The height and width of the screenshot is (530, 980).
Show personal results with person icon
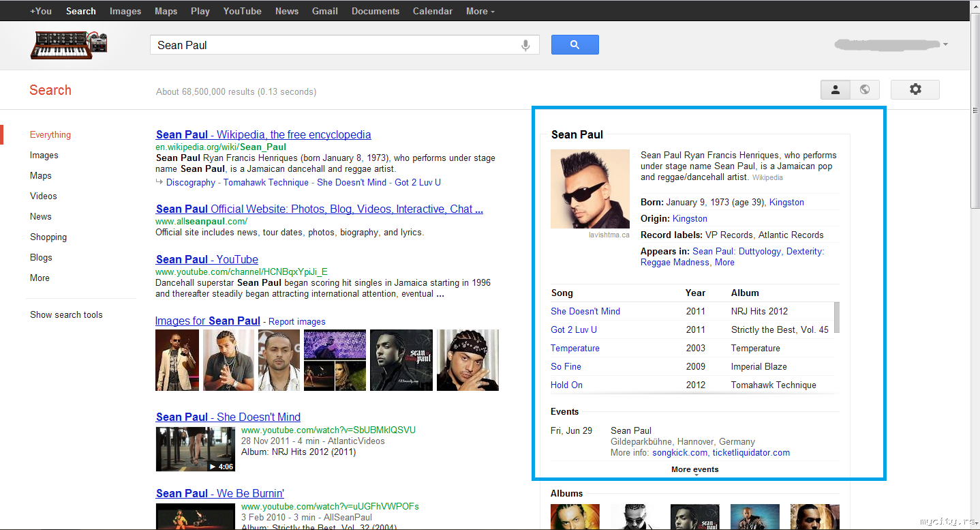pyautogui.click(x=836, y=89)
